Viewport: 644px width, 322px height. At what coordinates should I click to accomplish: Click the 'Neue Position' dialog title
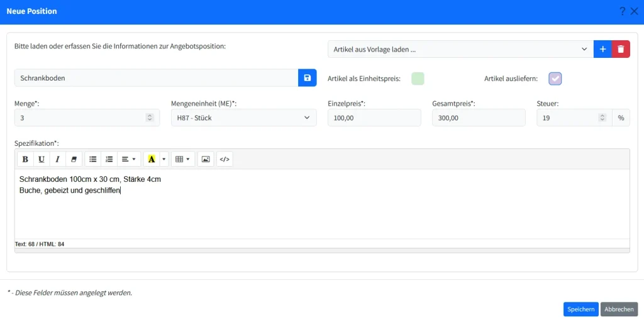click(x=31, y=11)
